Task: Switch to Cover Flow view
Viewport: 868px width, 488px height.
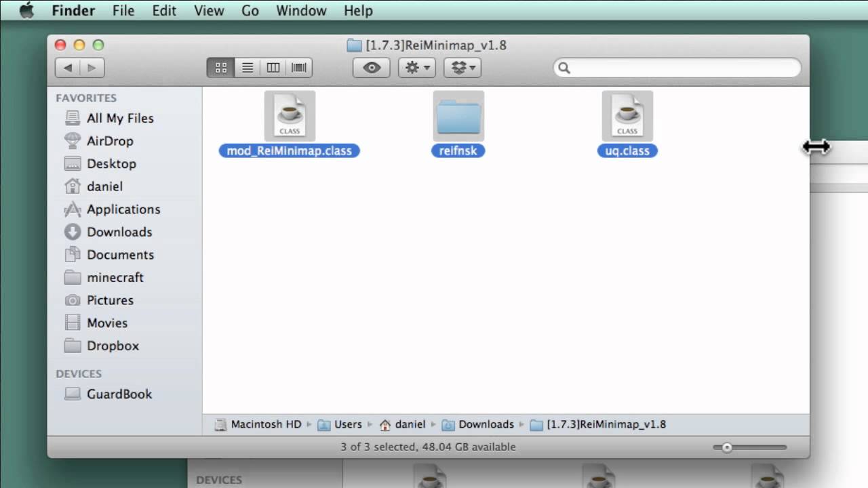Action: coord(299,67)
